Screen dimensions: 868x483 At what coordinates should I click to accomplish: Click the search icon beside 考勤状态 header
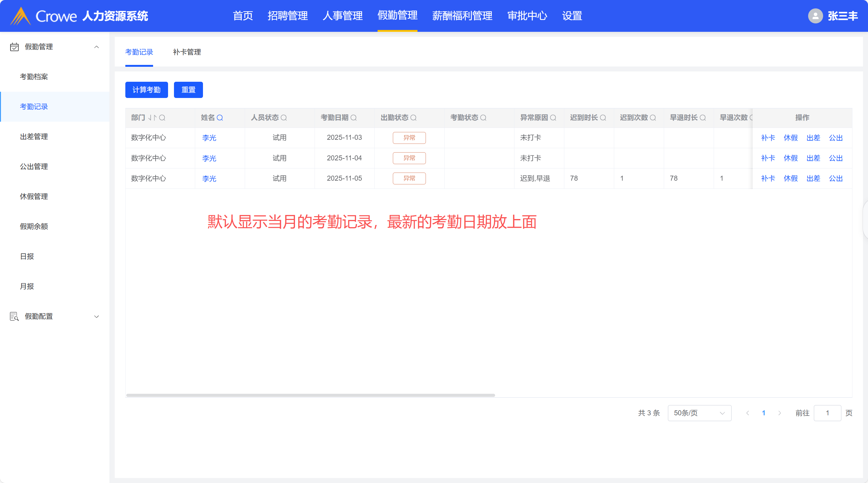click(x=483, y=118)
